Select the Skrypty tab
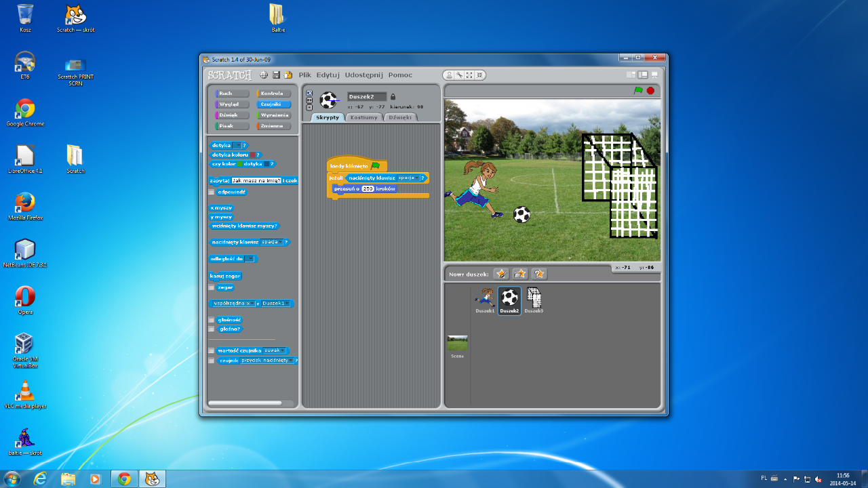Image resolution: width=868 pixels, height=488 pixels. click(328, 117)
